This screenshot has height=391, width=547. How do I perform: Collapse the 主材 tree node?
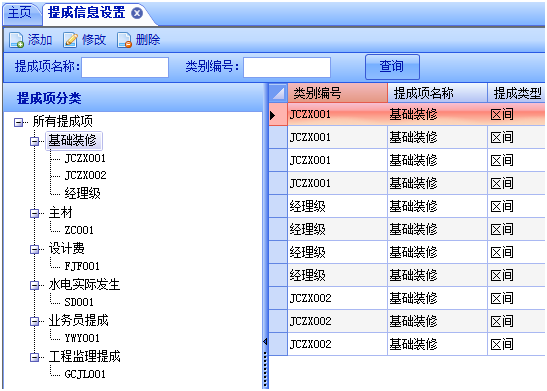34,213
